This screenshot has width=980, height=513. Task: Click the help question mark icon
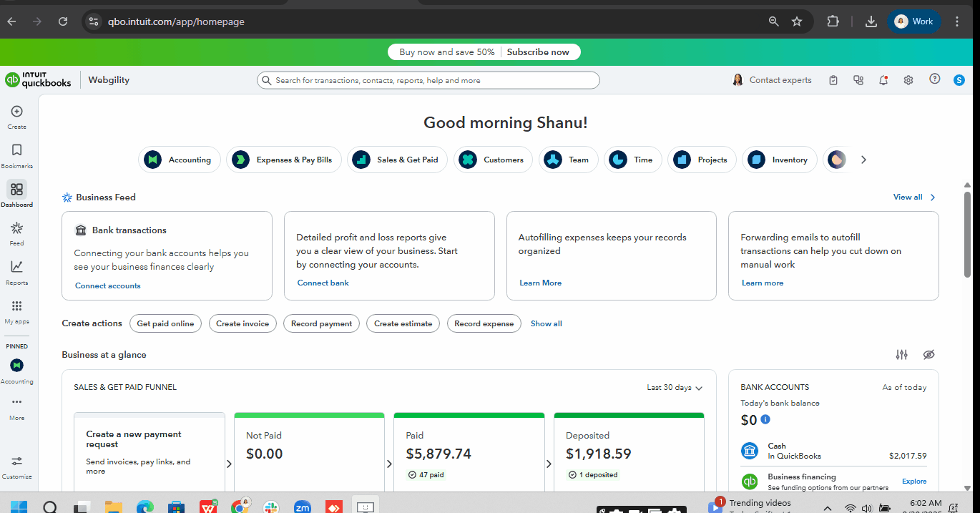934,79
